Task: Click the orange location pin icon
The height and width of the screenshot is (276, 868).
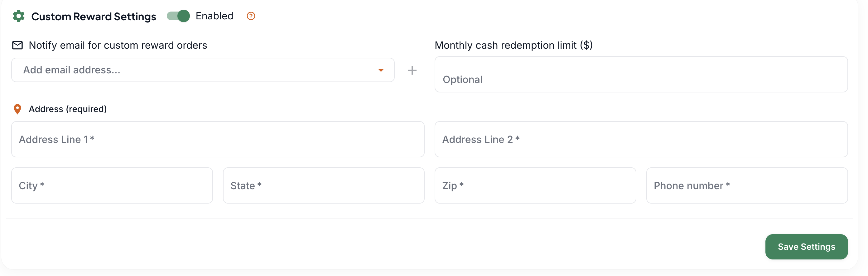Action: tap(17, 109)
